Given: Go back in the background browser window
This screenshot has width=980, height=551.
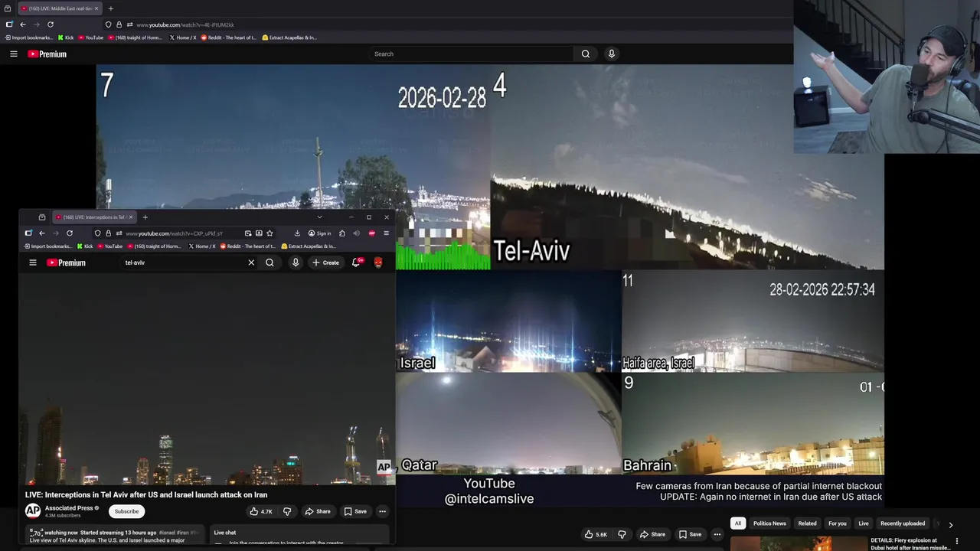Looking at the screenshot, I should pyautogui.click(x=23, y=24).
